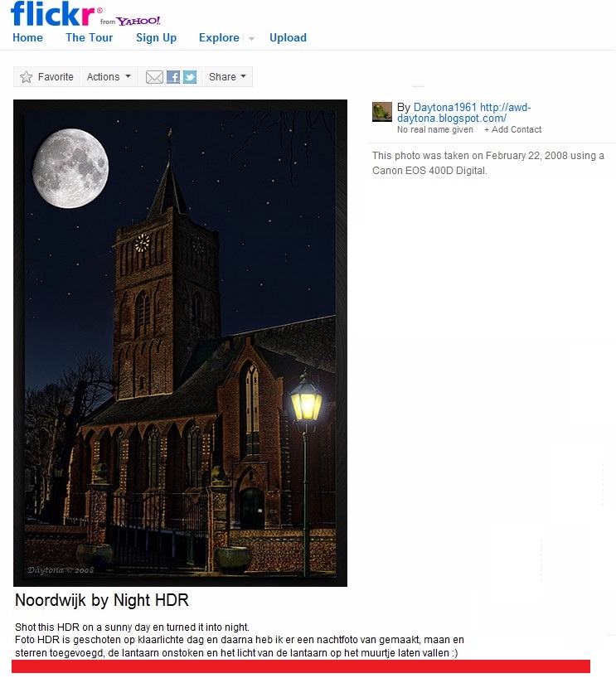The height and width of the screenshot is (678, 616).
Task: Click the Flickr logo
Action: [53, 14]
